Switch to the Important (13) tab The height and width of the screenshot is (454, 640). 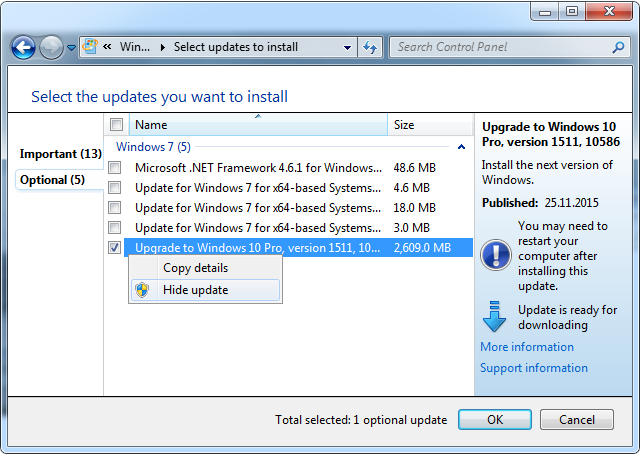61,154
